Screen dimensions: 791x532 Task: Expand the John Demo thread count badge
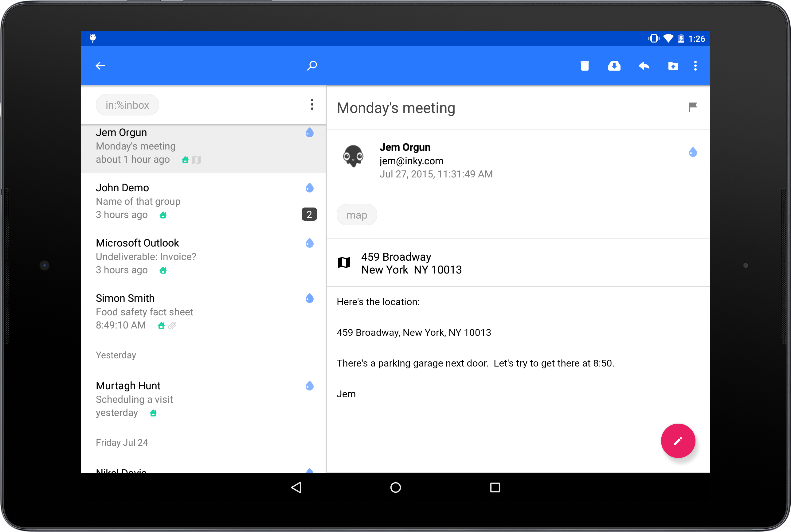tap(309, 215)
